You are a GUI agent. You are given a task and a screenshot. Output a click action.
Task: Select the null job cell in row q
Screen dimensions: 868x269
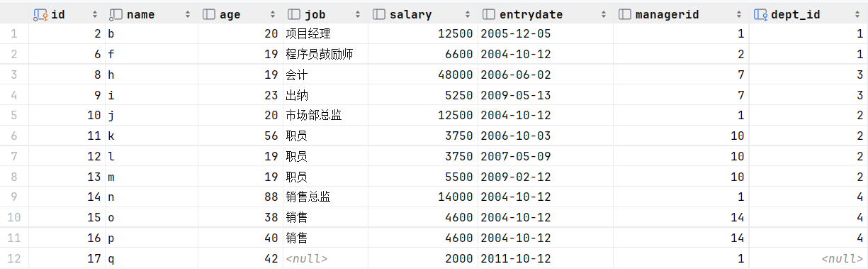pos(325,258)
